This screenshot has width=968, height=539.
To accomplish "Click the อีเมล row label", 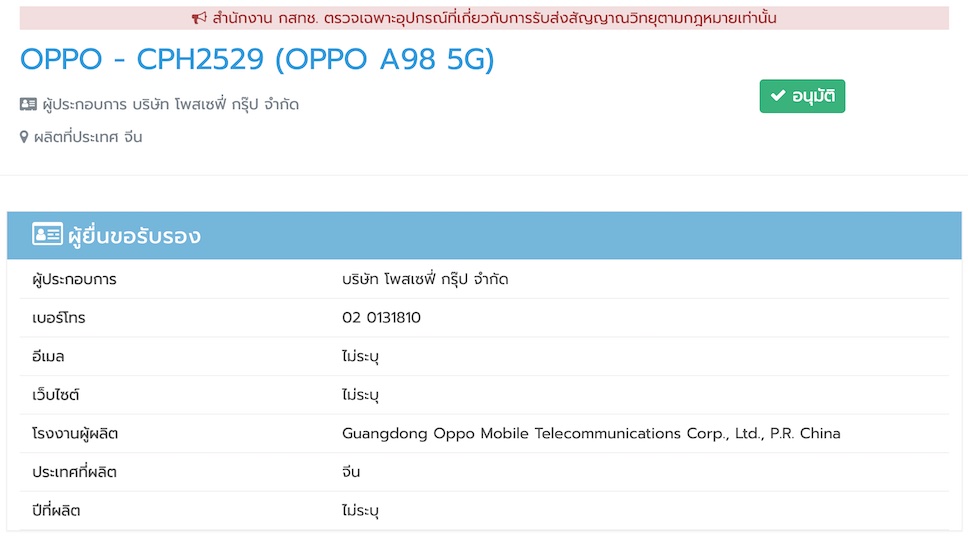I will tap(48, 356).
